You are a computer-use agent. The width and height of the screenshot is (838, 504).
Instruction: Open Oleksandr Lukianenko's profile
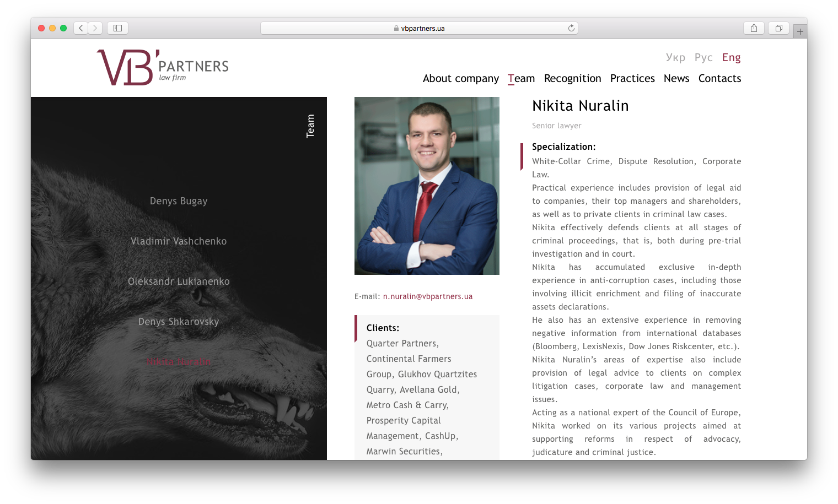point(179,281)
